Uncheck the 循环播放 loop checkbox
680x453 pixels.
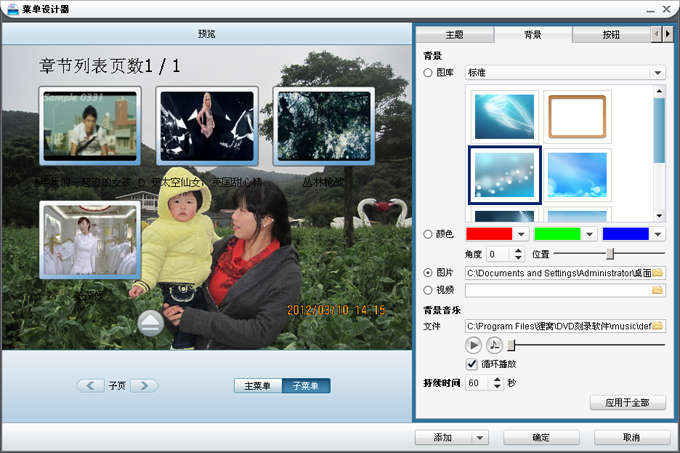(472, 364)
